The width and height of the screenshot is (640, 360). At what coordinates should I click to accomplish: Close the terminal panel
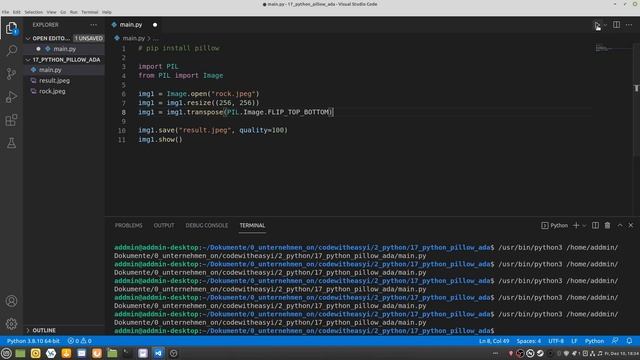[x=631, y=225]
